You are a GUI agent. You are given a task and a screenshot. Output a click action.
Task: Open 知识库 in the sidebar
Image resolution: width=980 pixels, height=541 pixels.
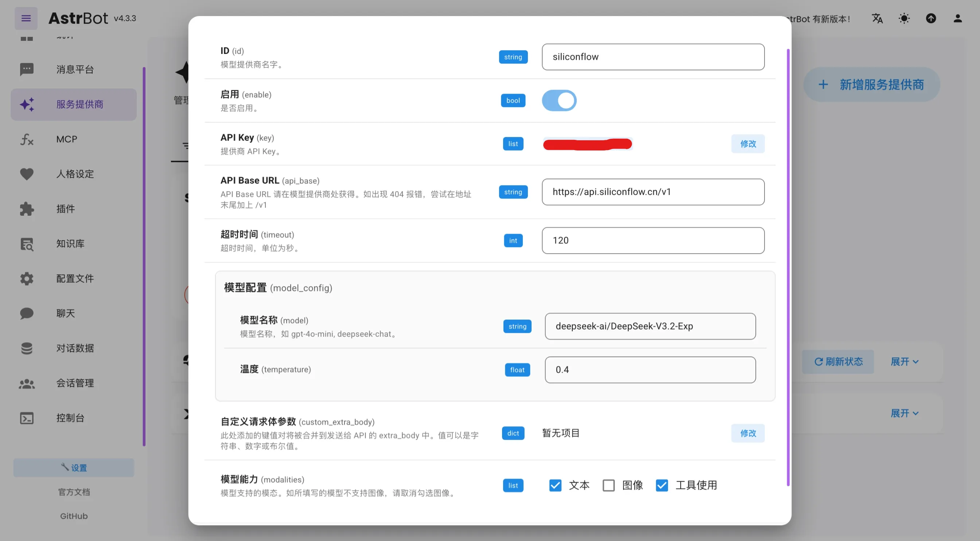[70, 244]
